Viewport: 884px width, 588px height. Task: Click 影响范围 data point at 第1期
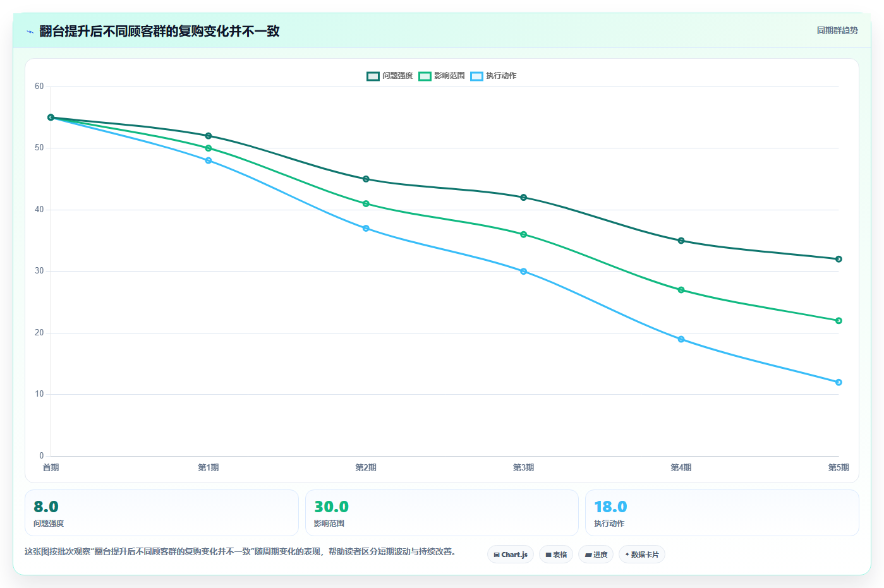coord(209,148)
